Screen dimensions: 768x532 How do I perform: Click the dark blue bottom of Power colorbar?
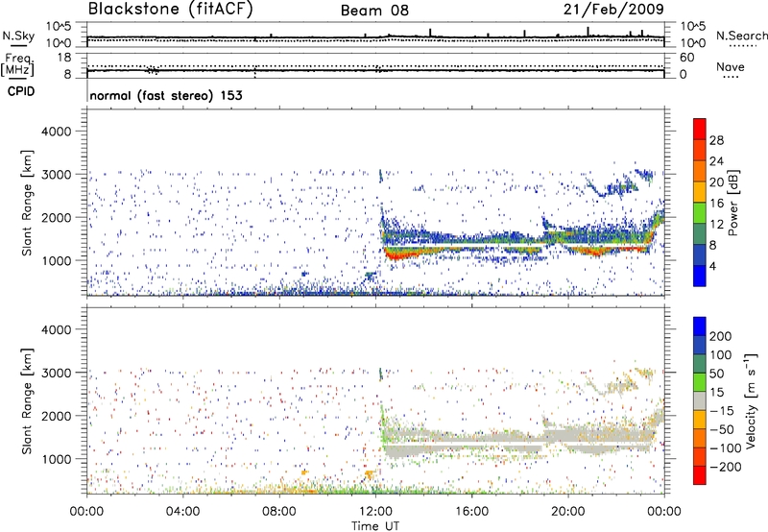pyautogui.click(x=700, y=276)
